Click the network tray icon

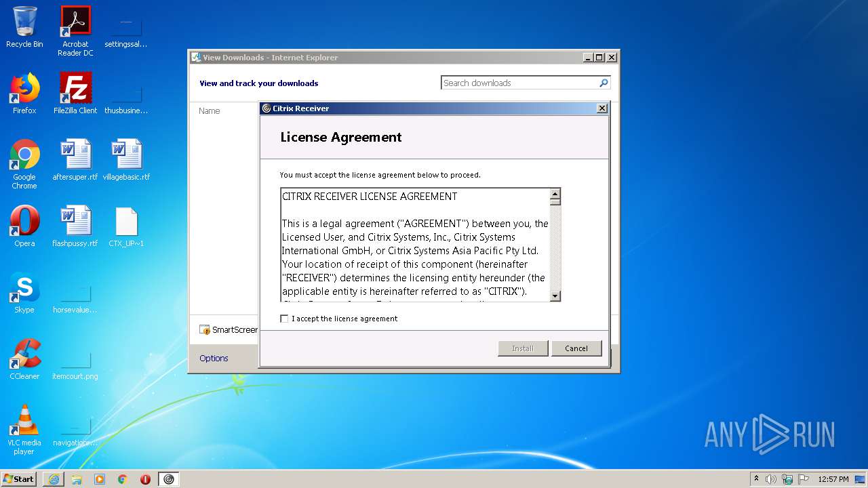pyautogui.click(x=787, y=479)
